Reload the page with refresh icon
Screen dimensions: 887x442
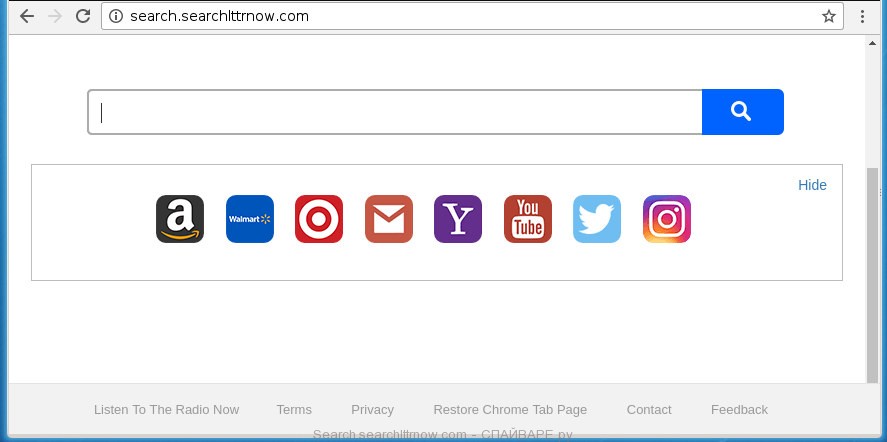pos(83,16)
